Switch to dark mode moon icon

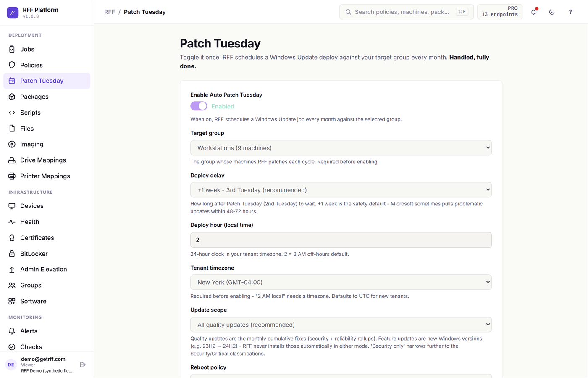pos(552,12)
